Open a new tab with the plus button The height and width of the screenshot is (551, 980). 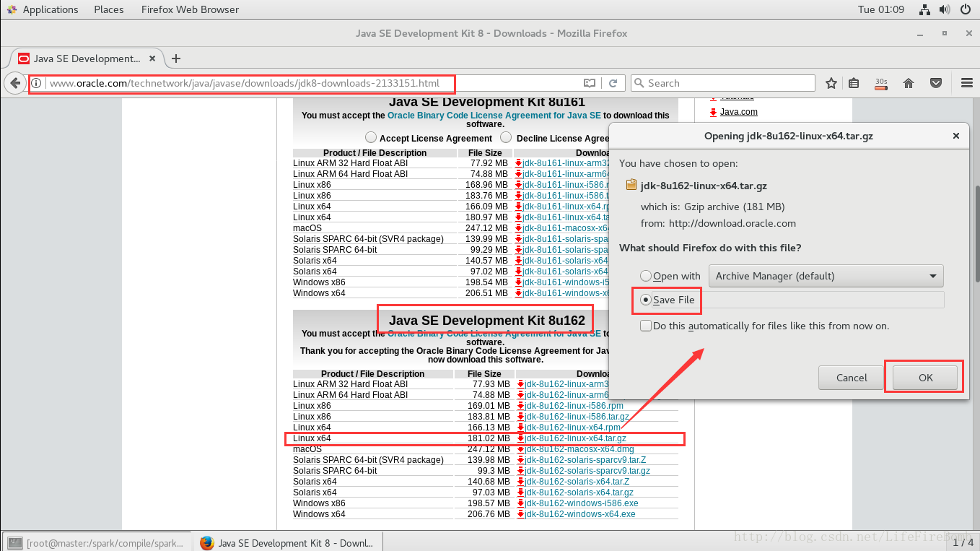click(176, 58)
